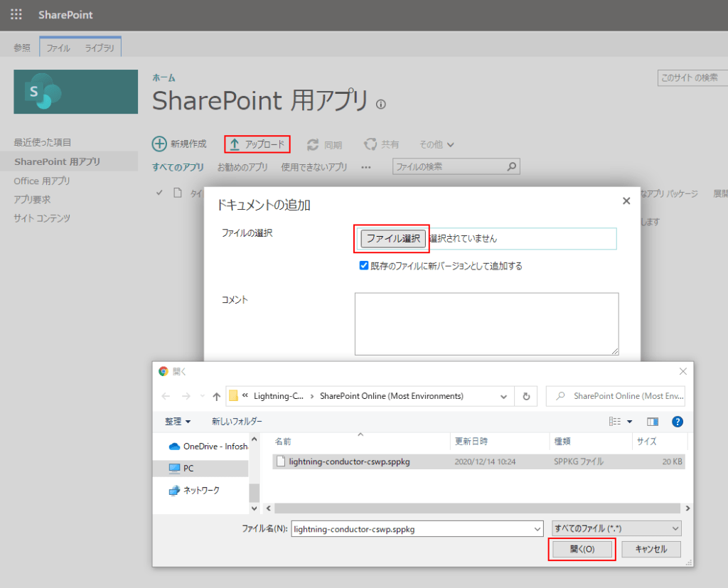The width and height of the screenshot is (728, 588).
Task: Click the file dialog refresh icon
Action: tap(526, 396)
